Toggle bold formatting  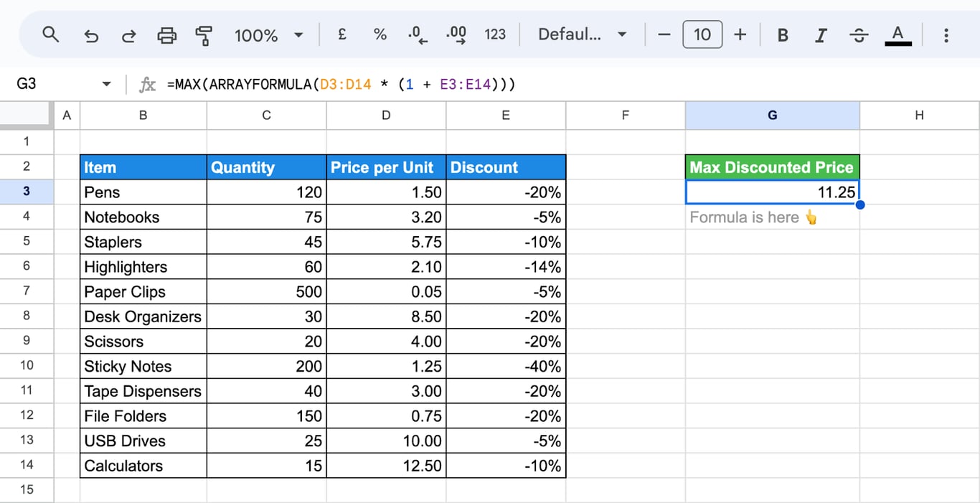[x=783, y=34]
